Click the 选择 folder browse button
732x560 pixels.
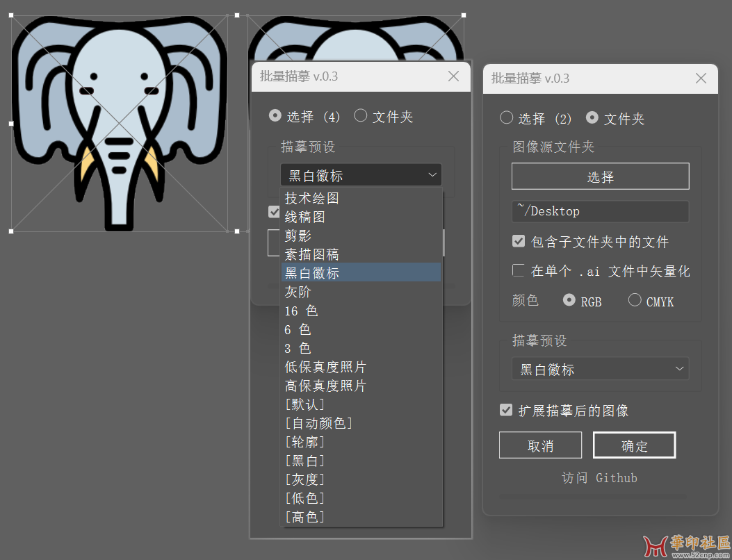pyautogui.click(x=601, y=176)
